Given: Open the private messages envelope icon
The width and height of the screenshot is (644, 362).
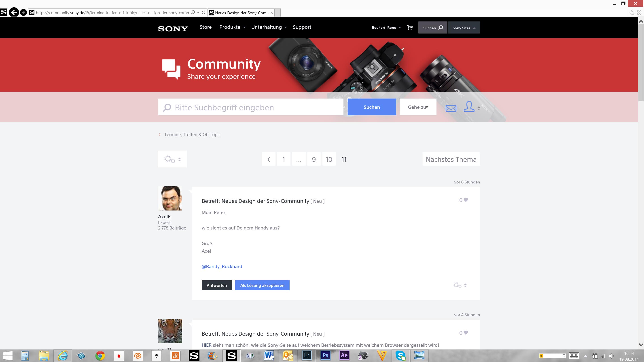Looking at the screenshot, I should pos(451,108).
